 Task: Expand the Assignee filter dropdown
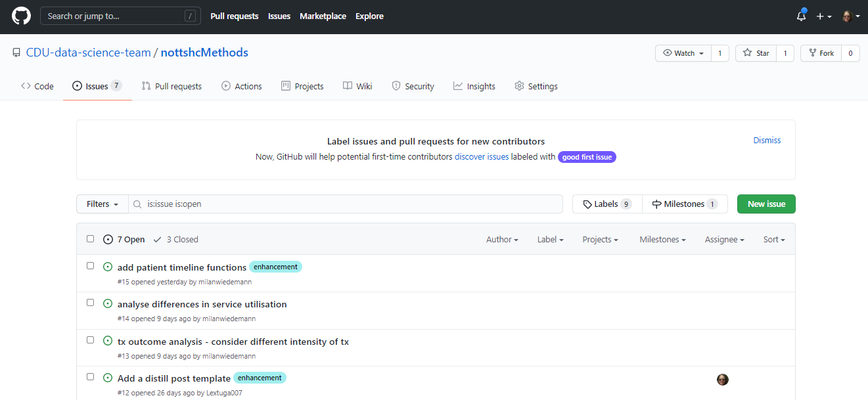point(724,240)
